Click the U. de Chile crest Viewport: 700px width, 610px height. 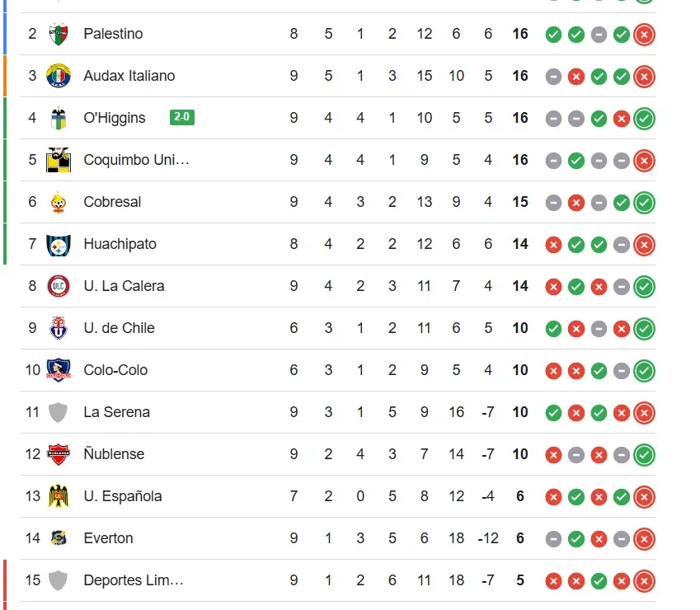point(58,328)
